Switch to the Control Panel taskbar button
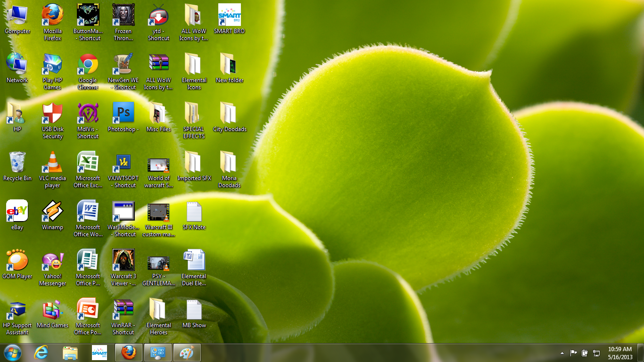644x362 pixels. [x=157, y=353]
